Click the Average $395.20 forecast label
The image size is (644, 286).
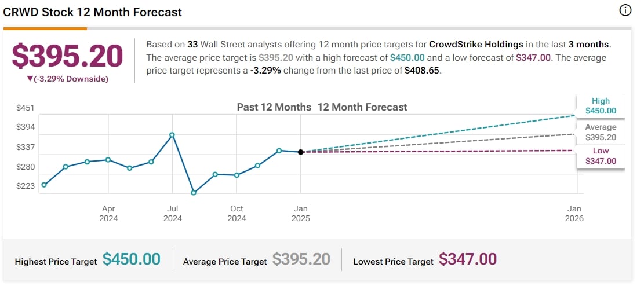[x=600, y=132]
